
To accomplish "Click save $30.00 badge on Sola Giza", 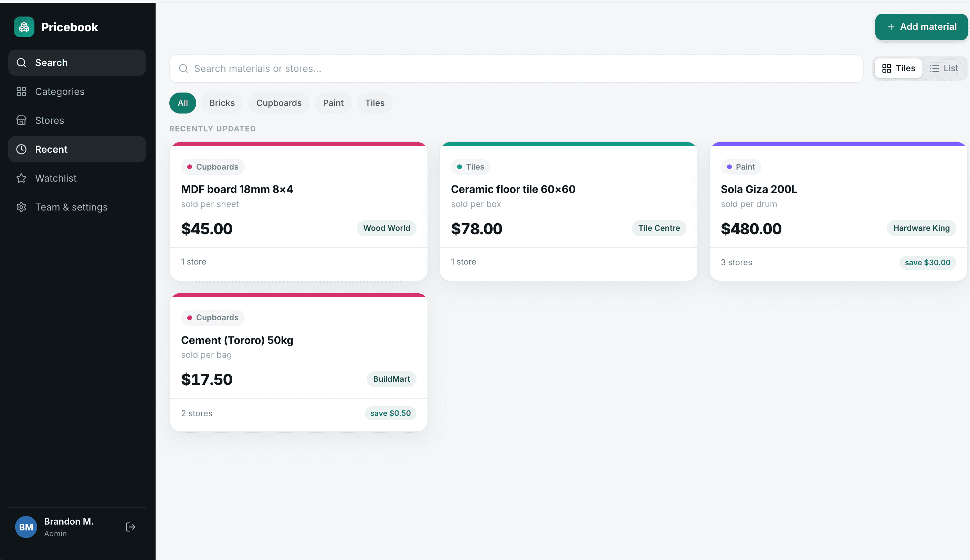I will click(927, 263).
